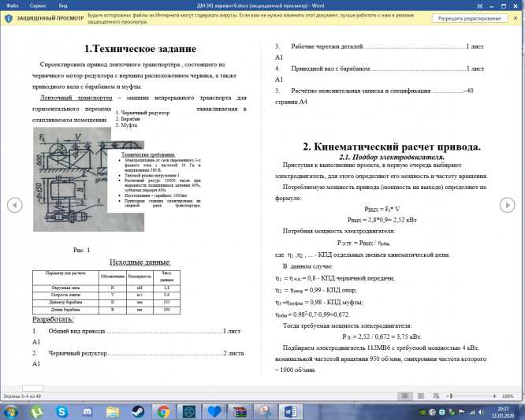The image size is (525, 420).
Task: Click the Диаметр барабана table cell
Action: 65,303
